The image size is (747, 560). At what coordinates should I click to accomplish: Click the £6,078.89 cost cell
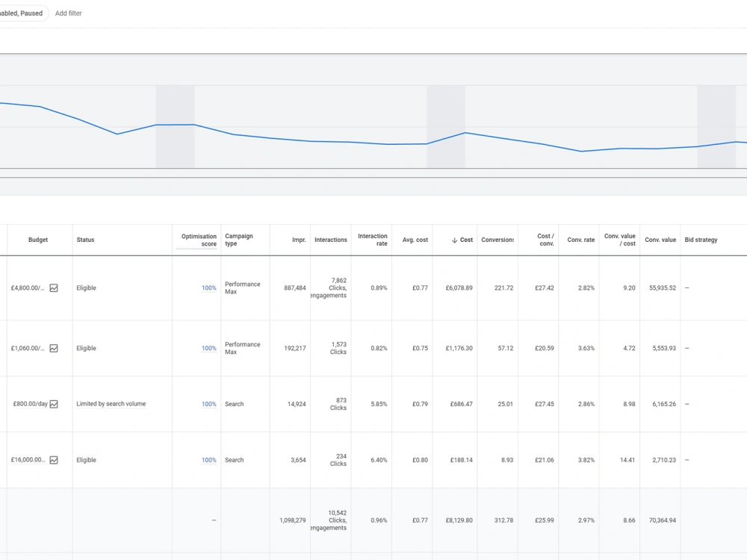point(459,288)
